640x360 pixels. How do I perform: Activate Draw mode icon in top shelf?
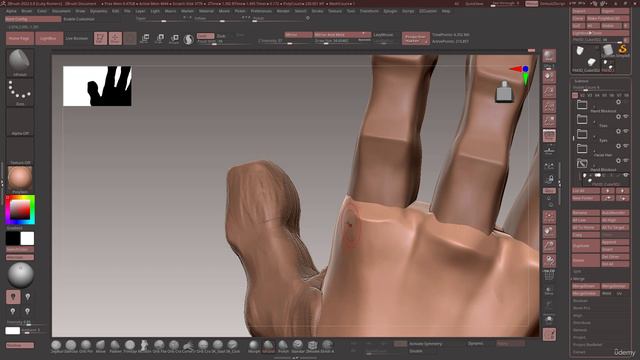point(115,38)
